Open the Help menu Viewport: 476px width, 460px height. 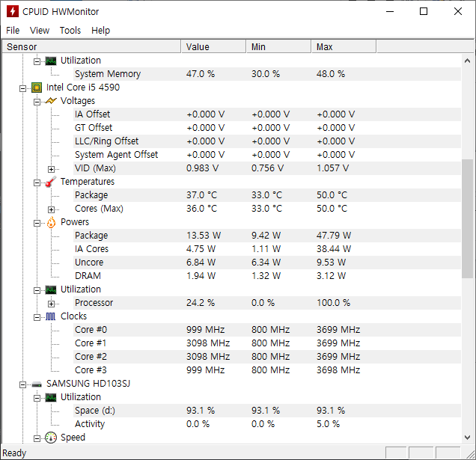coord(100,31)
